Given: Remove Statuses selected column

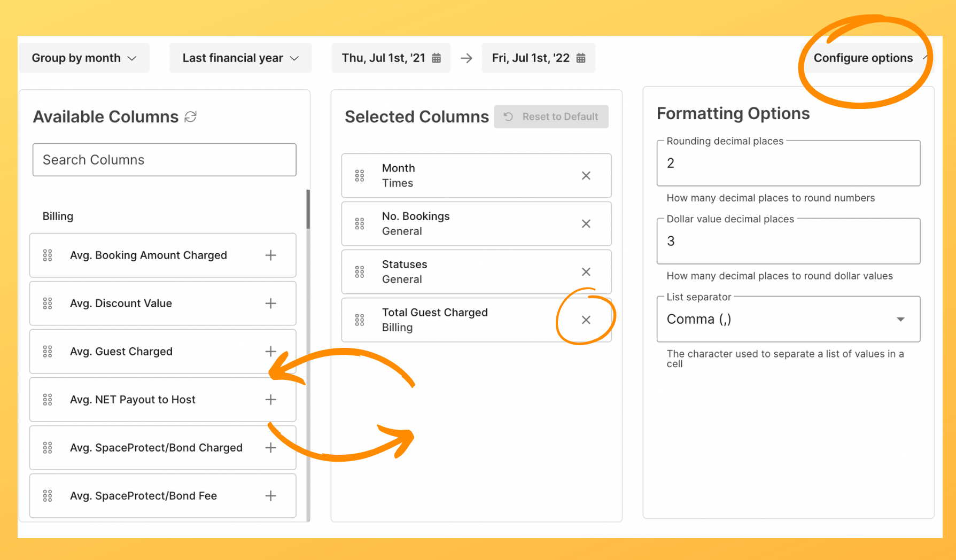Looking at the screenshot, I should [586, 272].
